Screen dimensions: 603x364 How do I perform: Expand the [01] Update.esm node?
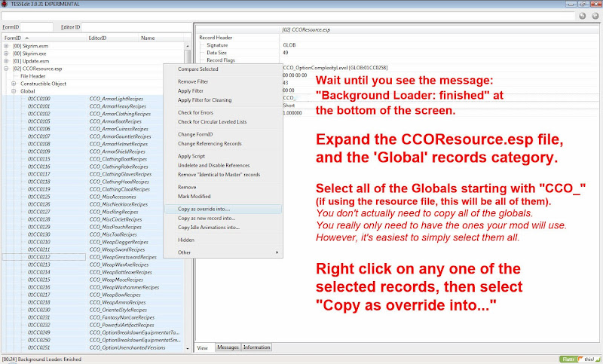pyautogui.click(x=6, y=61)
